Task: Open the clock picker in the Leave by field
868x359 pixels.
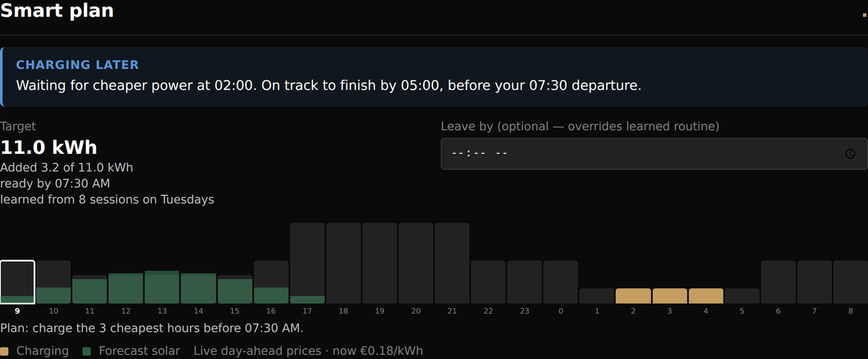Action: click(x=851, y=154)
